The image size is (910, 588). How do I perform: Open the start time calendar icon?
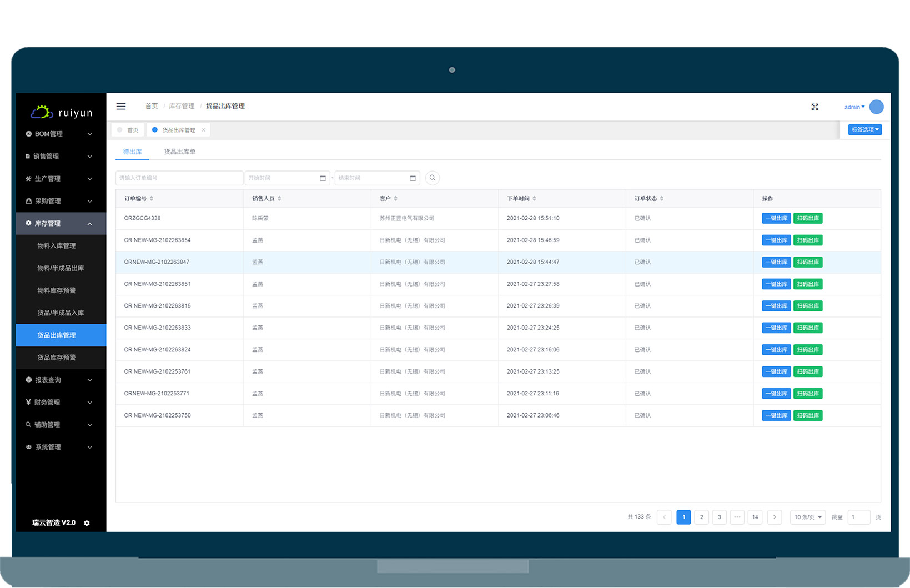coord(323,178)
